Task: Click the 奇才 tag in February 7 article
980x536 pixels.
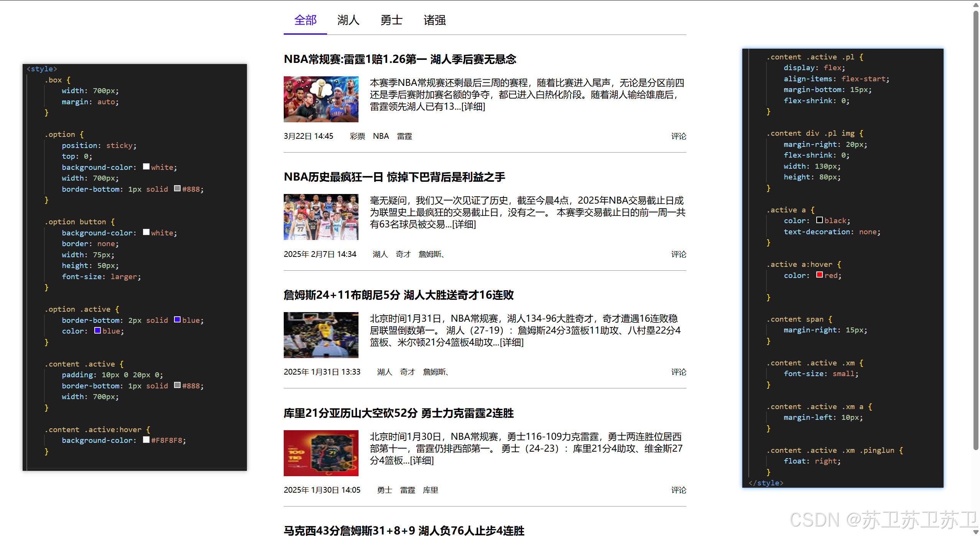Action: tap(403, 254)
